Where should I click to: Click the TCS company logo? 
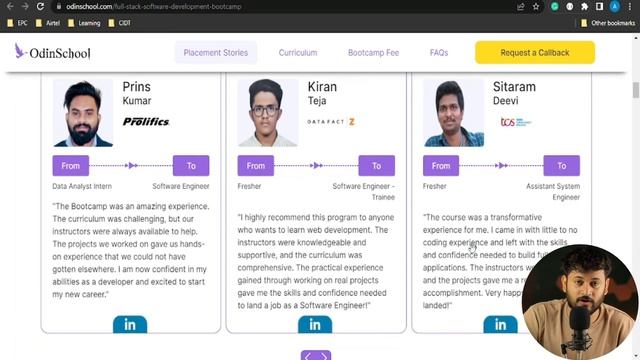point(516,122)
